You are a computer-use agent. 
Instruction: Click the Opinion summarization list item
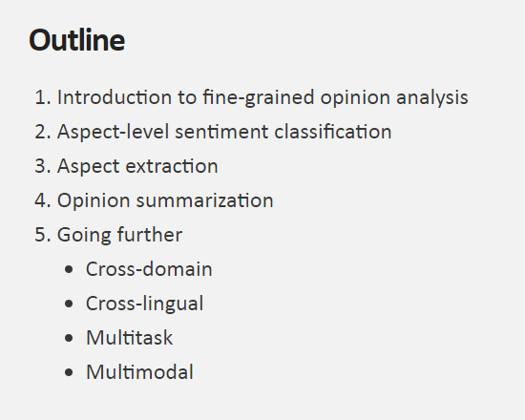(x=165, y=200)
